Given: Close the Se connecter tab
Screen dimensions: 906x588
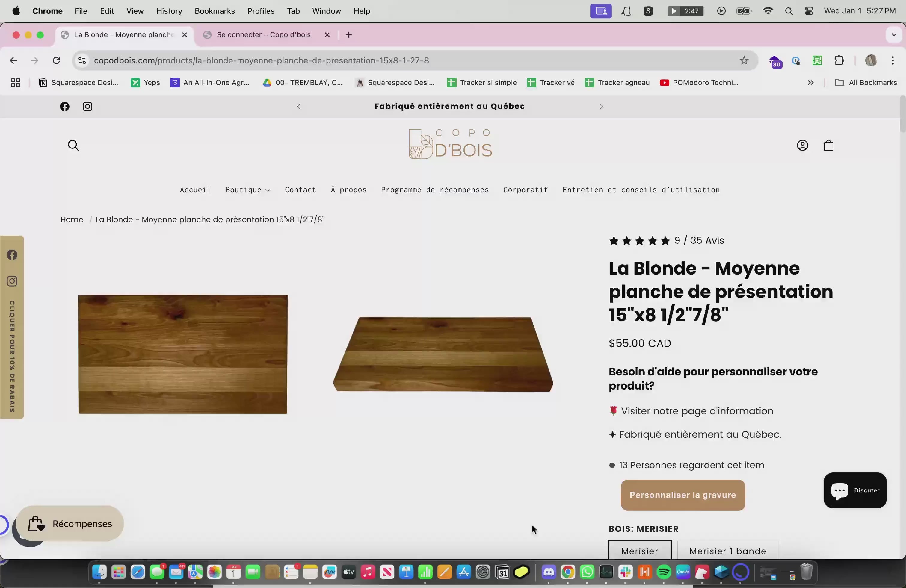Looking at the screenshot, I should 327,35.
